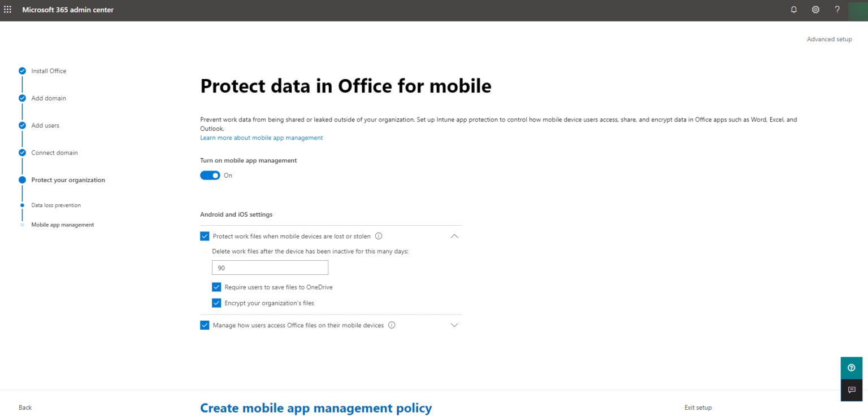
Task: Turn off mobile app management toggle
Action: (210, 176)
